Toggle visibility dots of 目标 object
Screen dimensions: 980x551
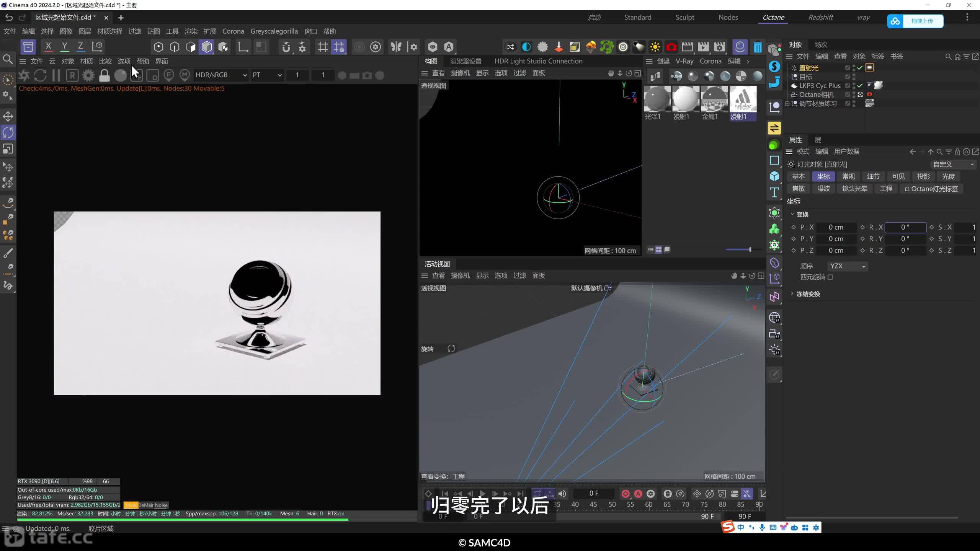point(854,77)
